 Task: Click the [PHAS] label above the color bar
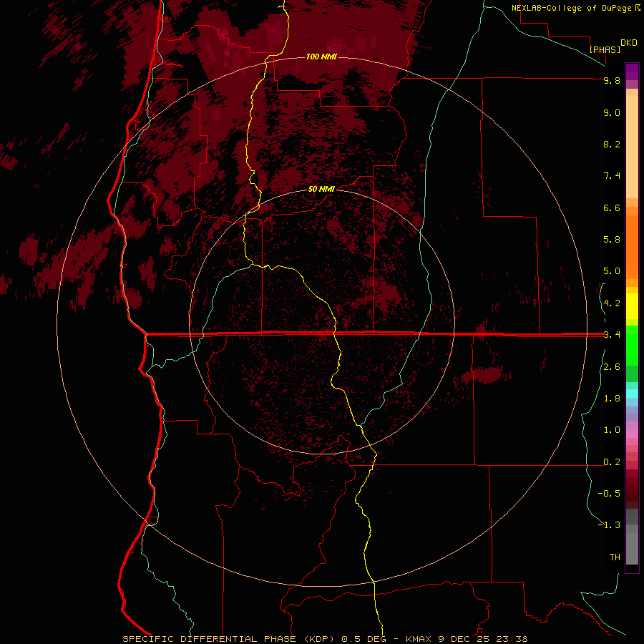(x=605, y=49)
